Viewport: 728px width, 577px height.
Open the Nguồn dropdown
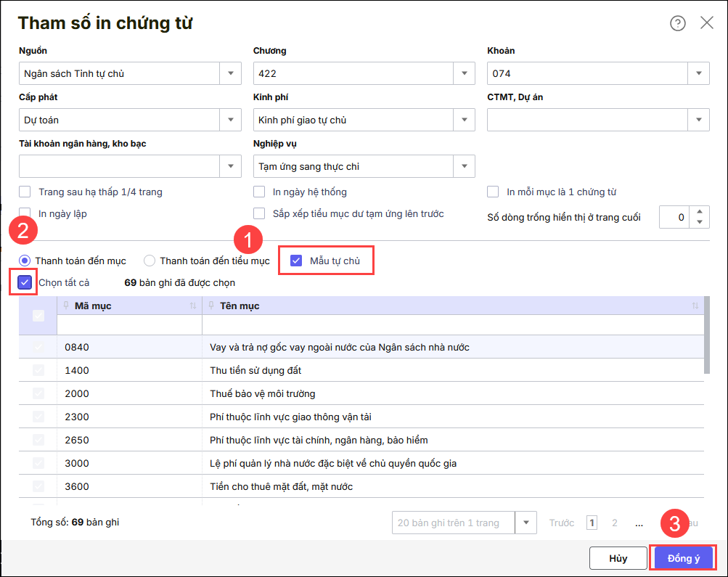tap(231, 73)
